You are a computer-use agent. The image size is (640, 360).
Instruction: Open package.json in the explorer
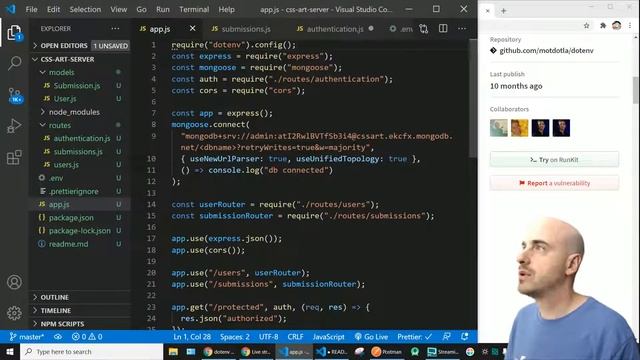(80, 218)
